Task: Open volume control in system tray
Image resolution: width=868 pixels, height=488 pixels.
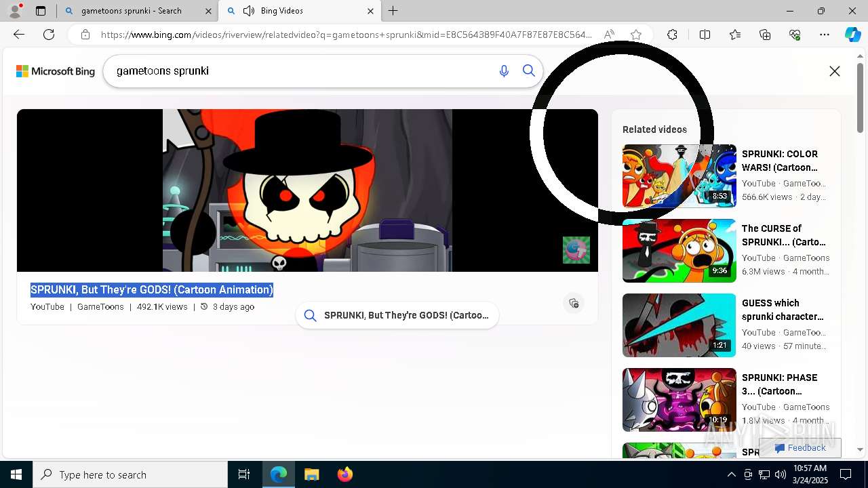Action: (x=781, y=474)
